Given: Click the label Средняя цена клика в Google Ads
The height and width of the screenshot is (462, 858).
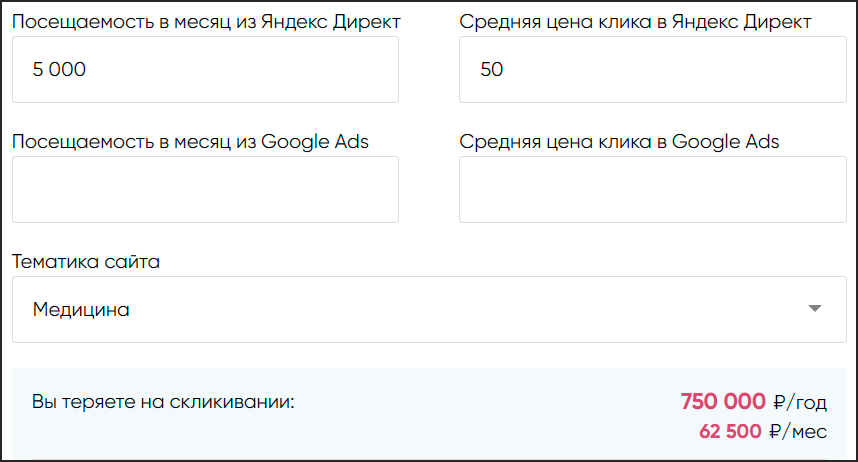Looking at the screenshot, I should point(619,141).
